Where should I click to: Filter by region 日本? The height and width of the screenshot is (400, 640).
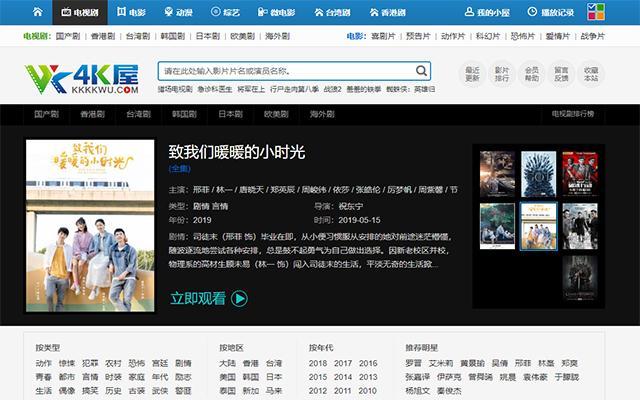[x=274, y=377]
